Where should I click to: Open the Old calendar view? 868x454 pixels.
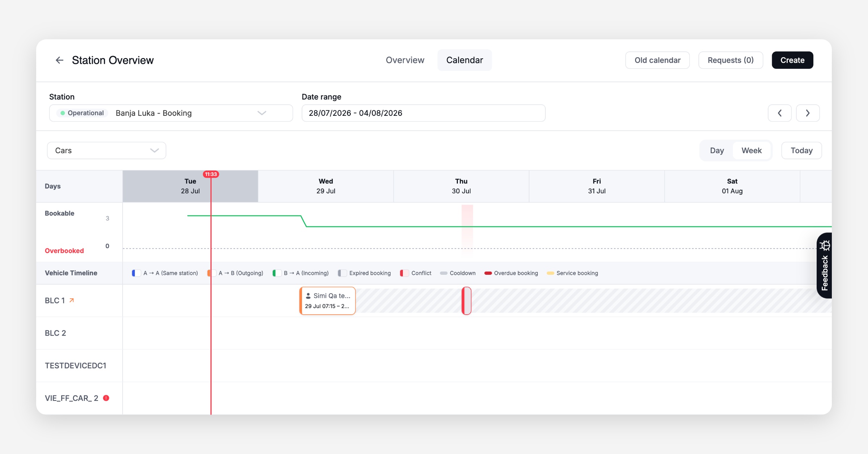tap(658, 60)
